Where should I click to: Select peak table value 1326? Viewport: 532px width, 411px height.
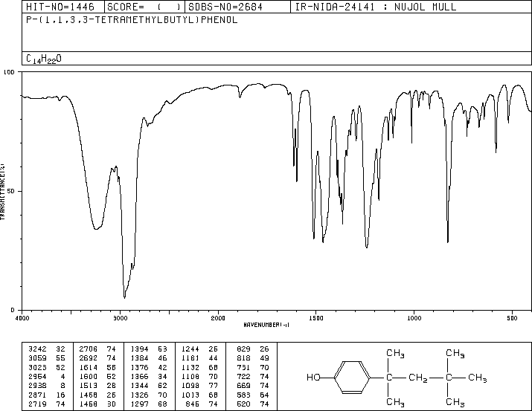pos(139,395)
